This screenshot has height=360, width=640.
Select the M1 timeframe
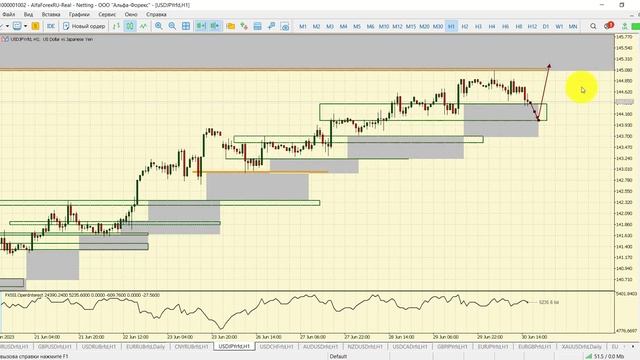303,26
